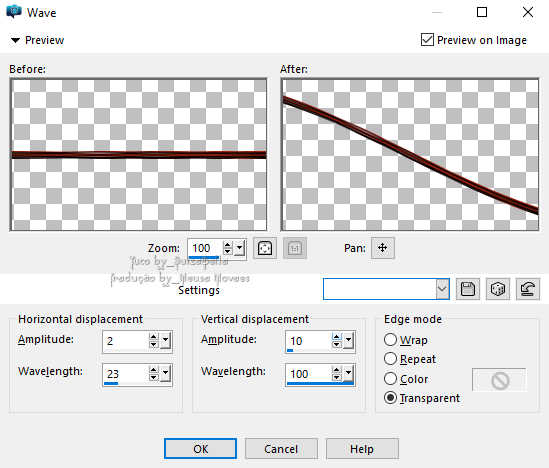The width and height of the screenshot is (549, 468).
Task: Click the zoom to 100% icon
Action: click(x=295, y=248)
